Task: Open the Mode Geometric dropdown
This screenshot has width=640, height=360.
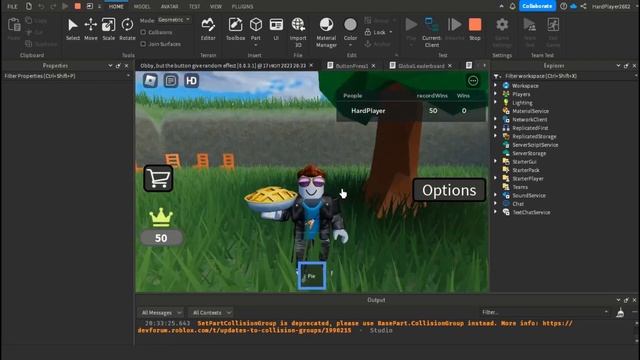Action: click(x=173, y=20)
